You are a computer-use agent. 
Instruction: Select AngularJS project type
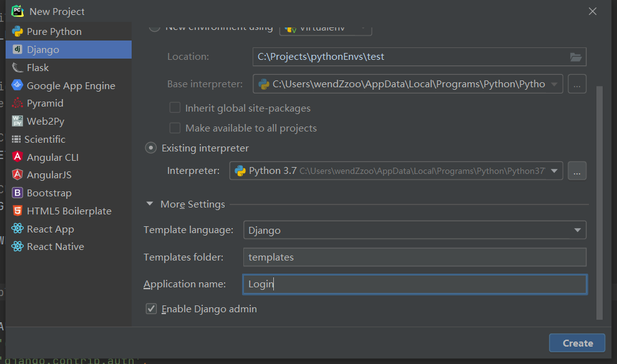coord(69,175)
